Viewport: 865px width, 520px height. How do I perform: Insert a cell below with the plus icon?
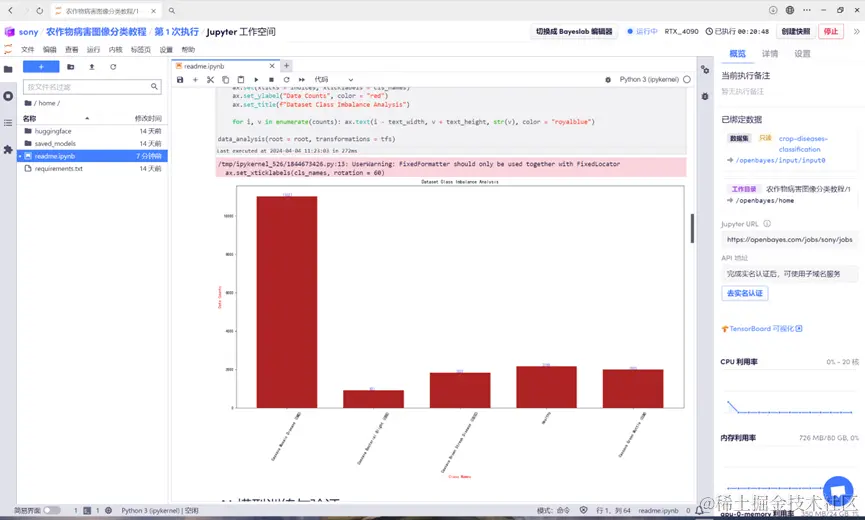pyautogui.click(x=195, y=80)
